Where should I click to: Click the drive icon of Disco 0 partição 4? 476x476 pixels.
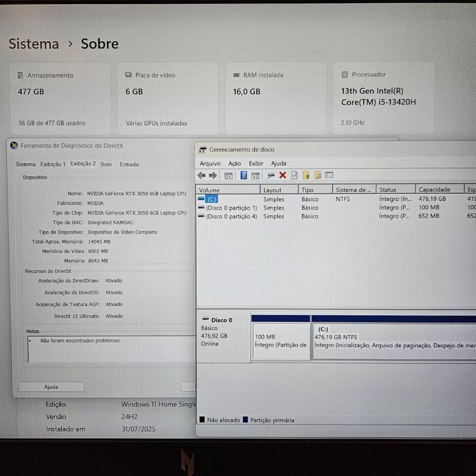click(x=201, y=216)
